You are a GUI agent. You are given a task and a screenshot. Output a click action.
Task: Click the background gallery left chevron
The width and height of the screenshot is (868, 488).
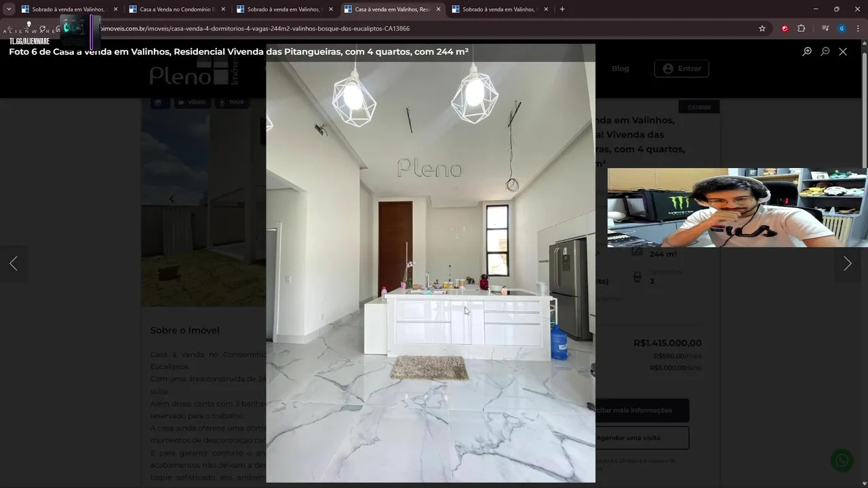[172, 199]
